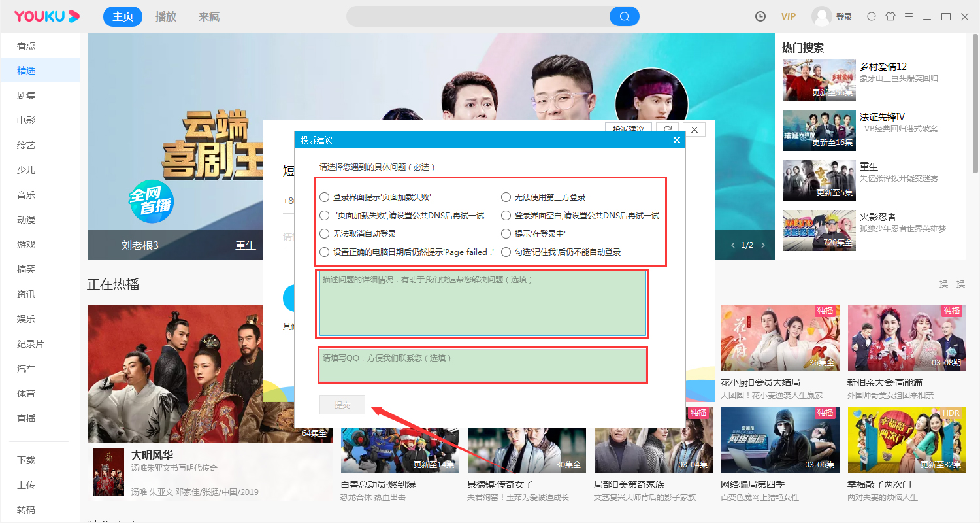Select the 无法取消自动登录 radio option
This screenshot has width=980, height=523.
pyautogui.click(x=324, y=233)
